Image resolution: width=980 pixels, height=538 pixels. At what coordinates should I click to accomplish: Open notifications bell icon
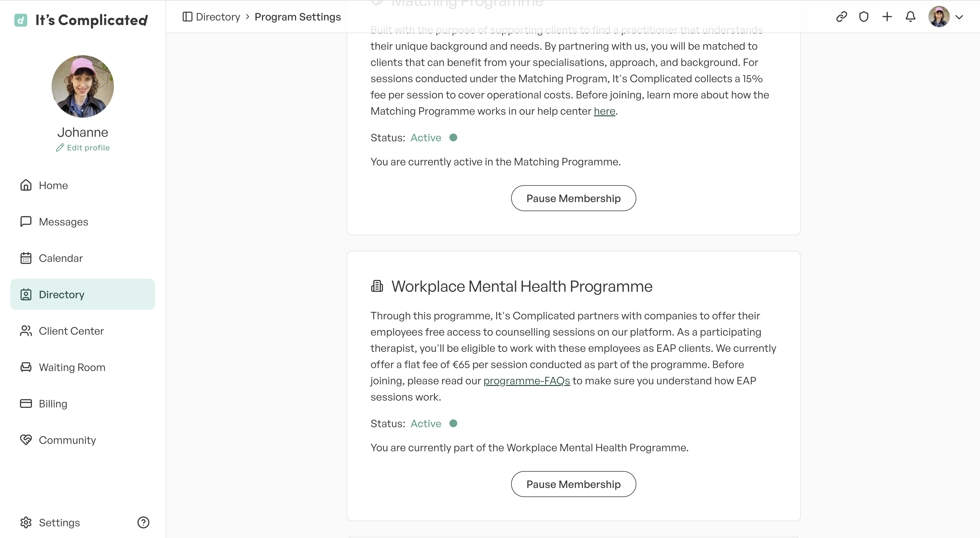[910, 17]
